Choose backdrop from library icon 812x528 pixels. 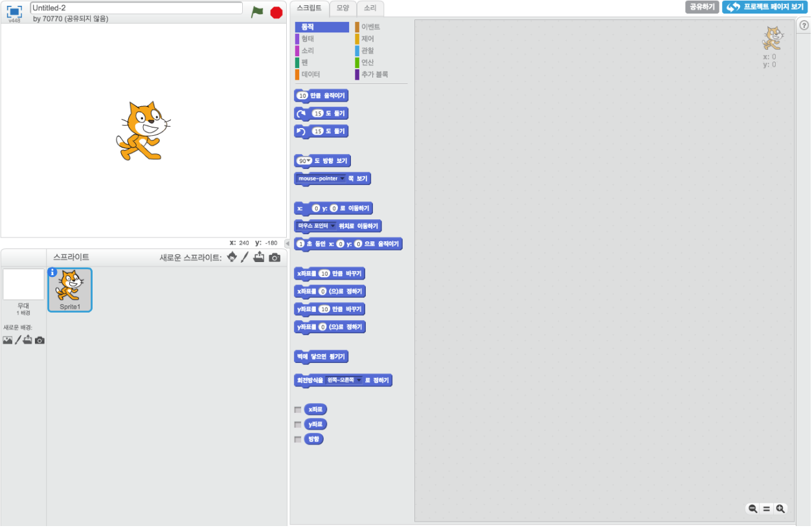click(x=8, y=340)
